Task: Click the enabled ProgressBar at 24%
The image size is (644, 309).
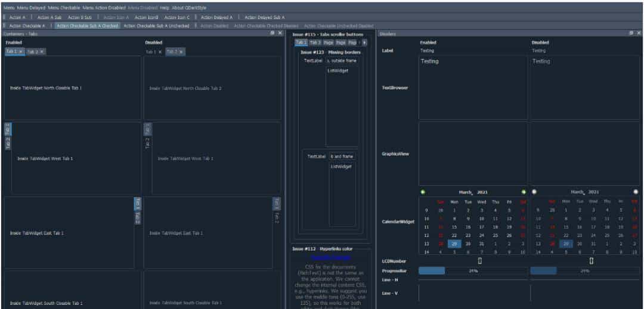Action: [x=472, y=270]
